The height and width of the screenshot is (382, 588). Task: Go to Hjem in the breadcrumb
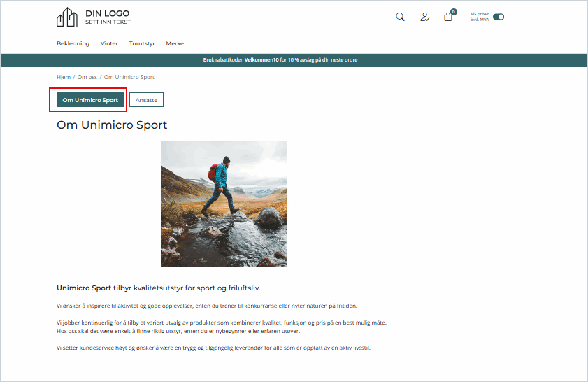[63, 77]
